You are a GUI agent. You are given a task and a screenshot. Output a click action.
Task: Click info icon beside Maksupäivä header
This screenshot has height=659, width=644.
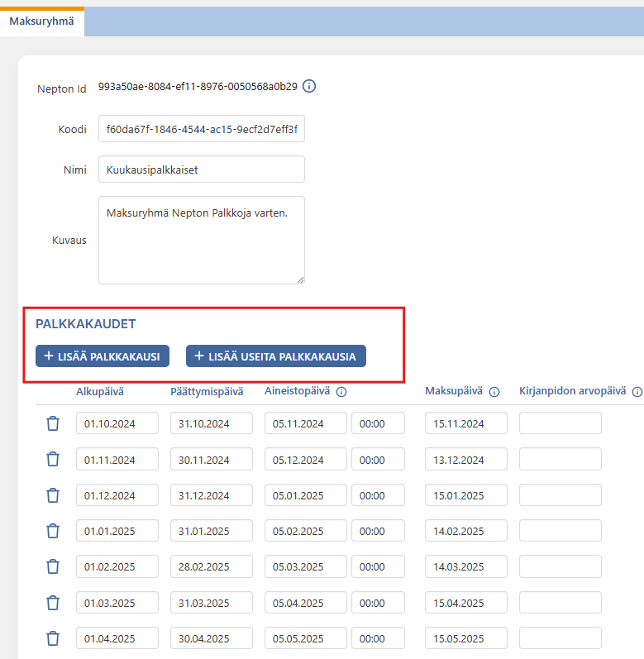(x=494, y=392)
